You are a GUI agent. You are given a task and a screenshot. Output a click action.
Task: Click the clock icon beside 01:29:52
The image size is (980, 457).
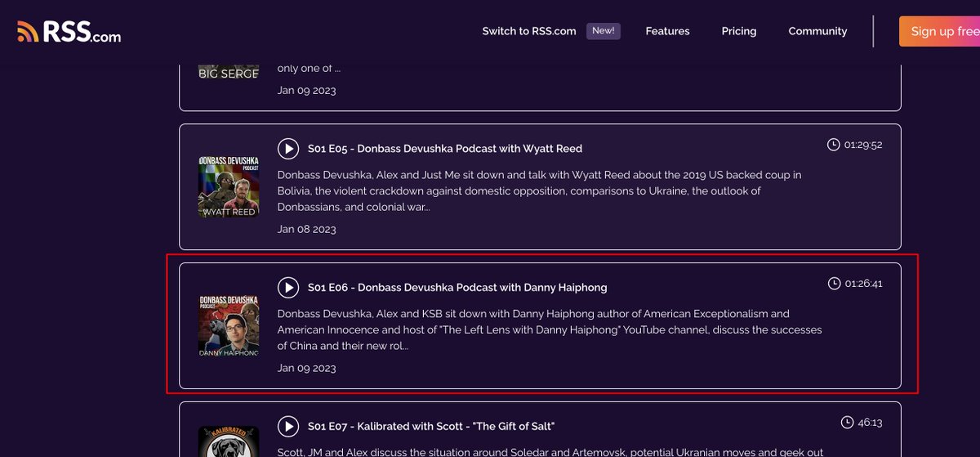click(834, 145)
